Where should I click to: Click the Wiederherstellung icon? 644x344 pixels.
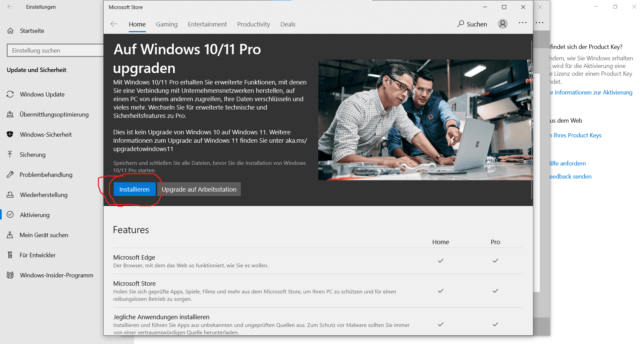(10, 195)
